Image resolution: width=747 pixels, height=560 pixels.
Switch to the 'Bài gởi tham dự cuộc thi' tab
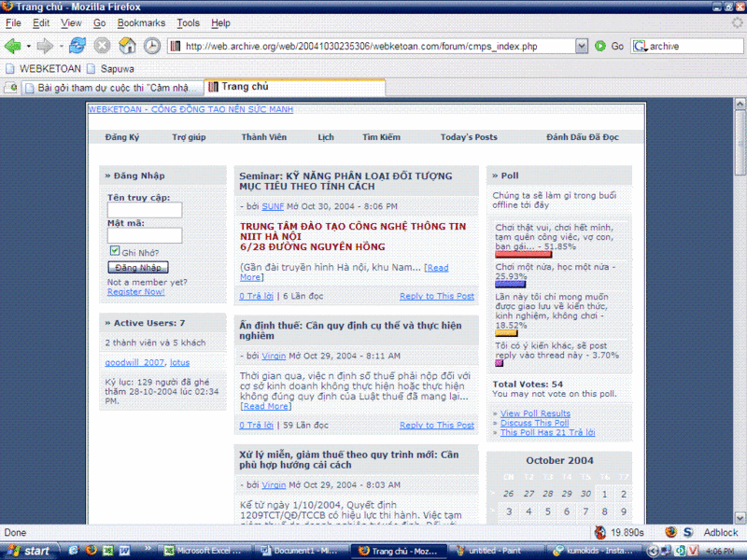point(105,88)
